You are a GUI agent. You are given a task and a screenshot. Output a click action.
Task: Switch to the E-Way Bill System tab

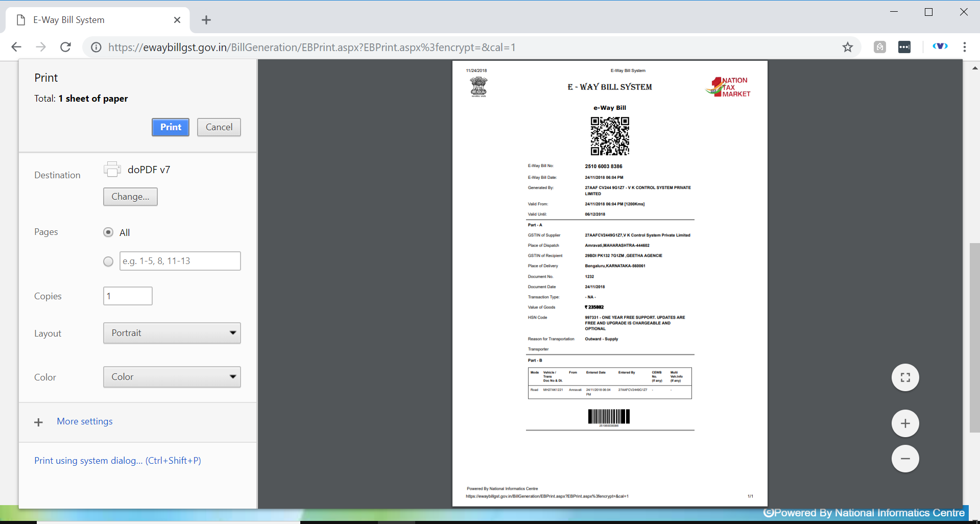92,20
